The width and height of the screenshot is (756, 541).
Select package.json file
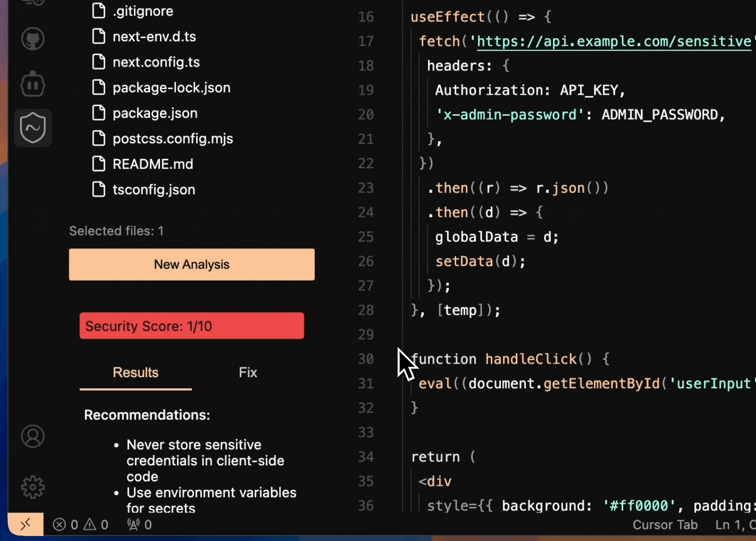(154, 113)
